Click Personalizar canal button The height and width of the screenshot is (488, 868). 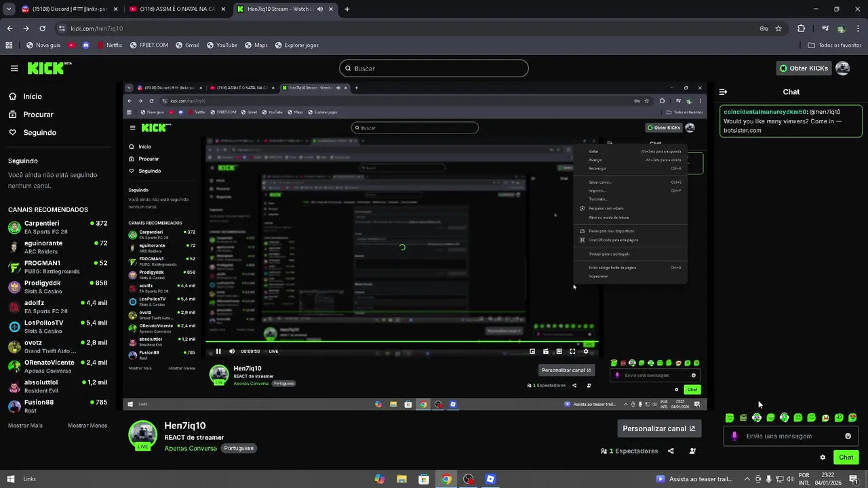coord(659,428)
